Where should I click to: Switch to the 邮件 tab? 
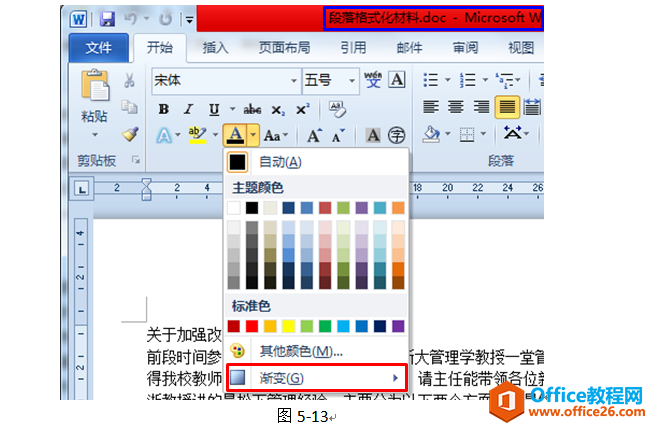pyautogui.click(x=409, y=48)
